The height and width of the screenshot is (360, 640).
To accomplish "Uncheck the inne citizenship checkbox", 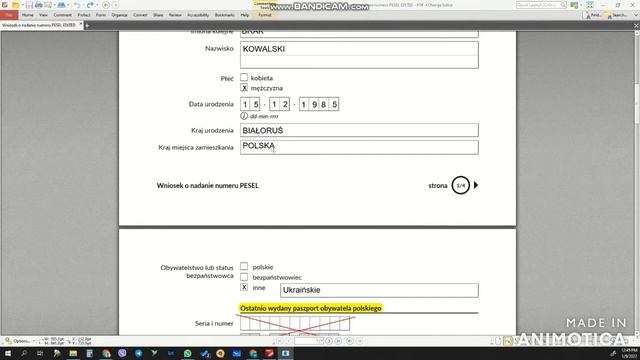I will [x=244, y=287].
